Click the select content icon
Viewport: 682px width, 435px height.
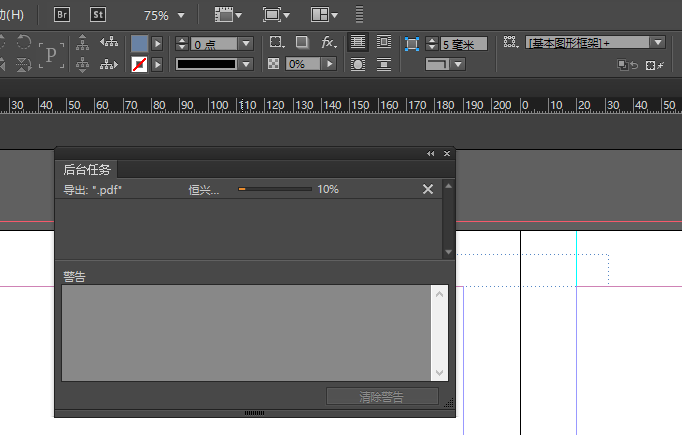coord(83,64)
